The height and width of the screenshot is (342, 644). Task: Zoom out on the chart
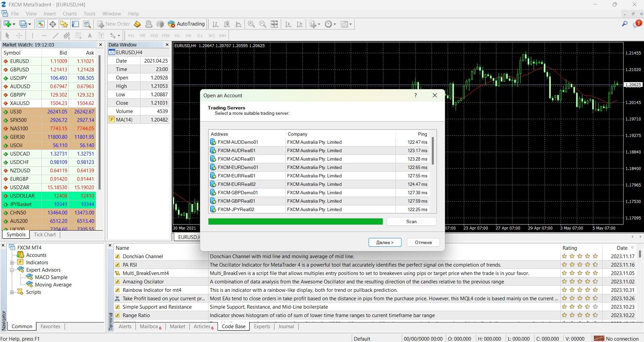(x=263, y=24)
